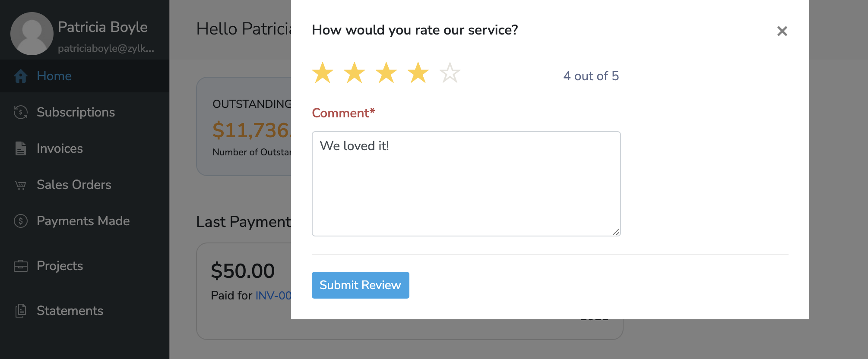The image size is (868, 359).
Task: Set rating to three stars
Action: click(x=386, y=72)
